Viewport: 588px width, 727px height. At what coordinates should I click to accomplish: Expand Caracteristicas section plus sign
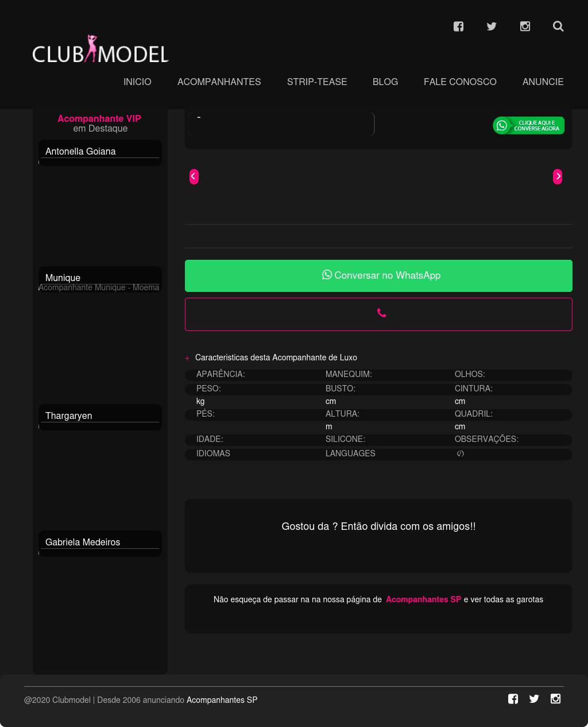click(187, 358)
